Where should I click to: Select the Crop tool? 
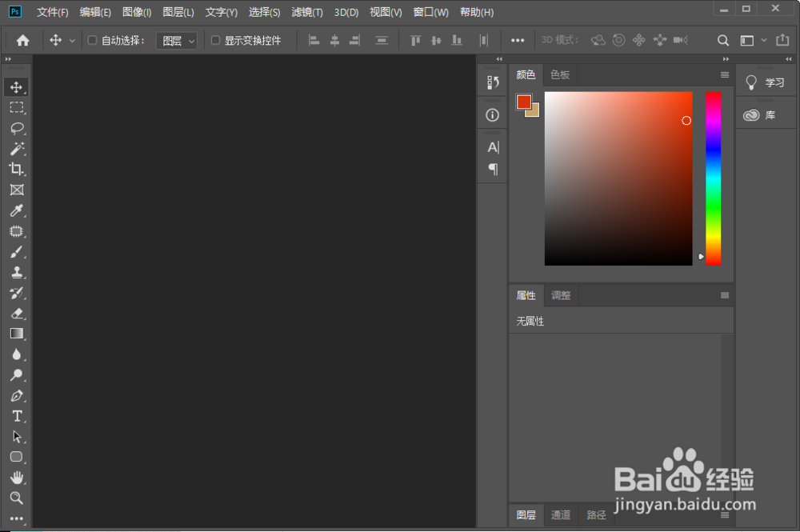(x=16, y=169)
